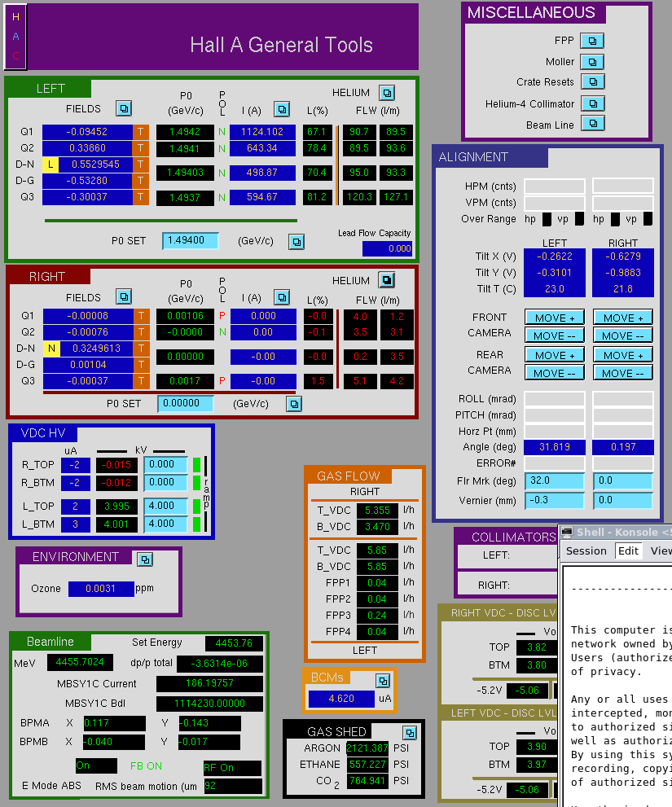
Task: Open ENVIRONMENT related display
Action: click(x=145, y=559)
